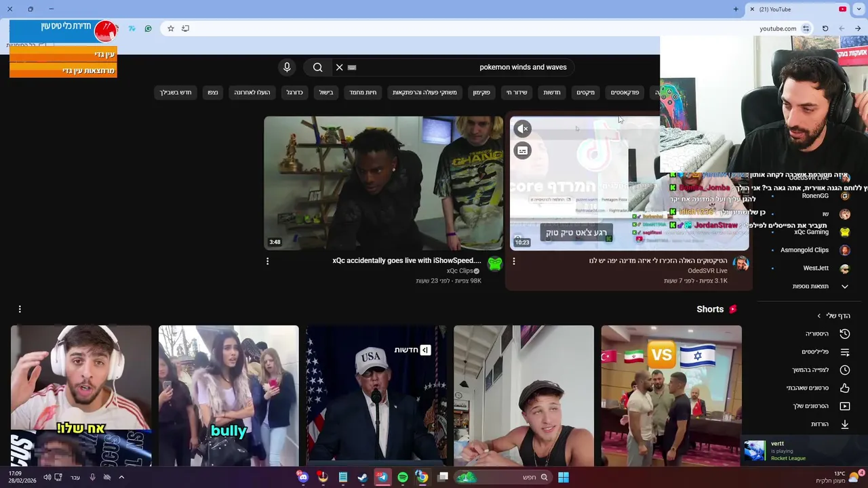
Task: Select the משחקי פעולה והרפתקאות chip
Action: pyautogui.click(x=425, y=92)
